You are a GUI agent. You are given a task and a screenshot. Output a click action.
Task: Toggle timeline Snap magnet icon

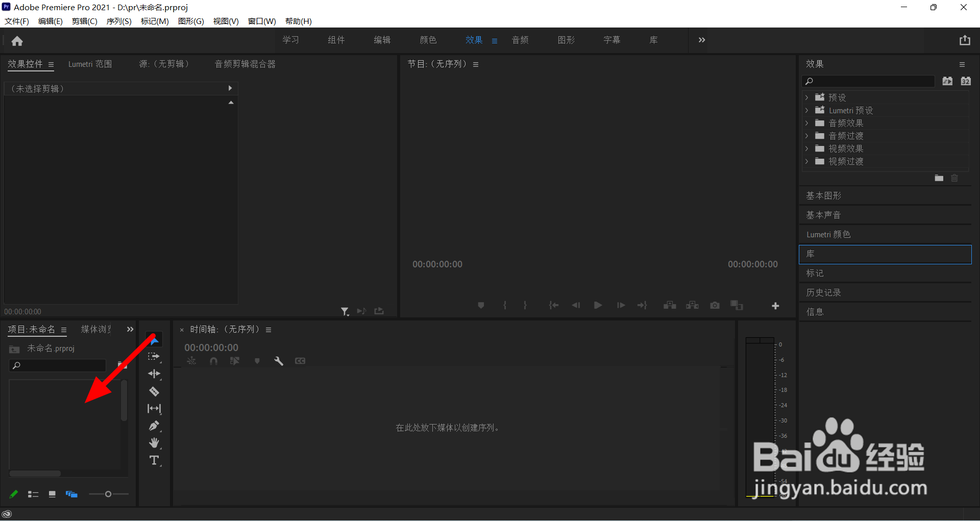click(x=213, y=361)
